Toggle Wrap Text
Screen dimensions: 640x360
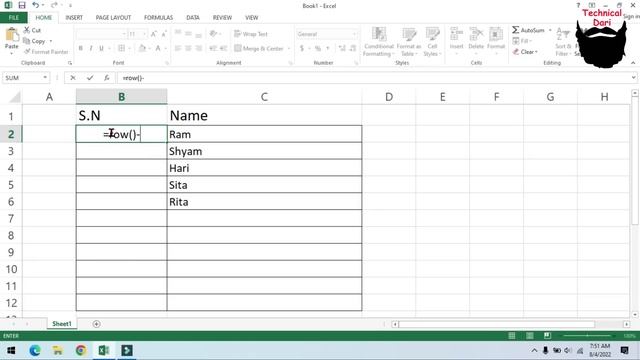coord(251,34)
